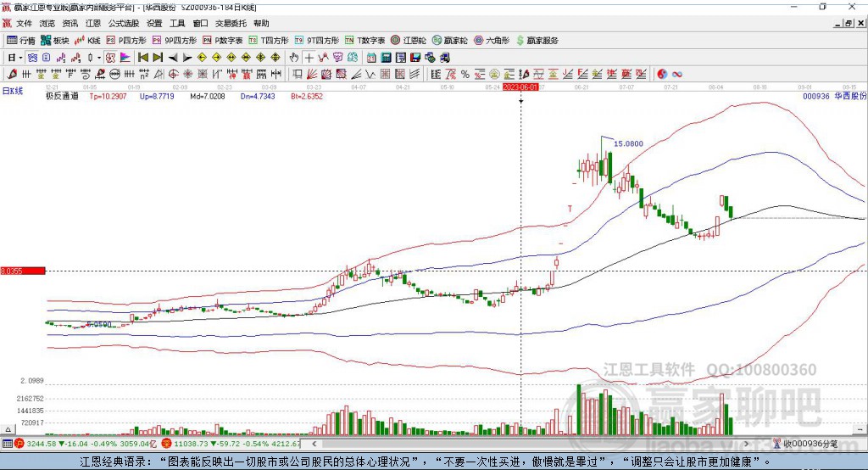The image size is (868, 470).
Task: Click the percent % tool icon
Action: (465, 75)
